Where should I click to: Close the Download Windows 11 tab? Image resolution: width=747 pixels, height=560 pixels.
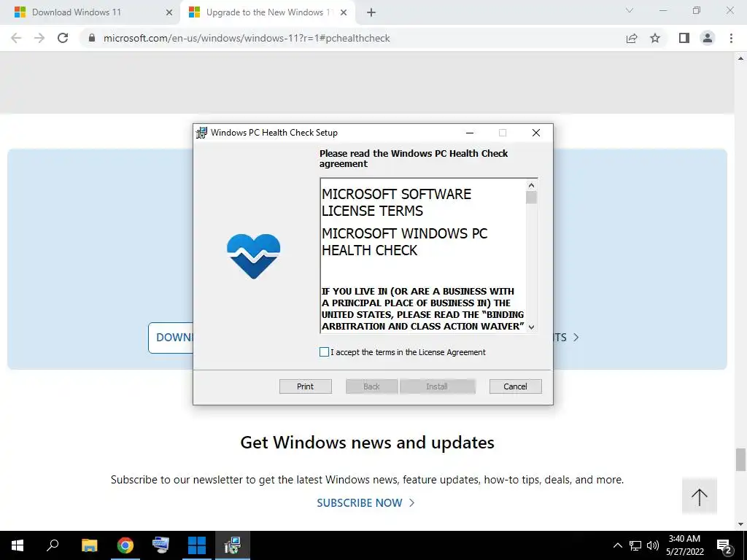click(x=169, y=12)
